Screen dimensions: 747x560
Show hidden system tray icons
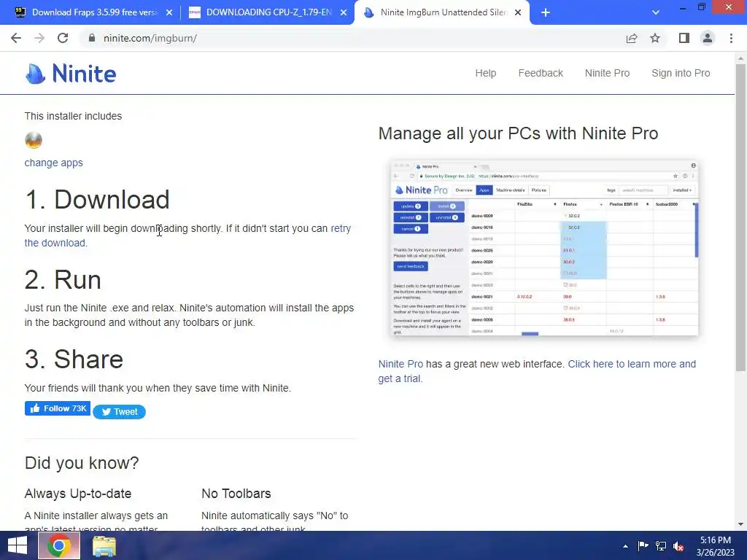pos(625,546)
